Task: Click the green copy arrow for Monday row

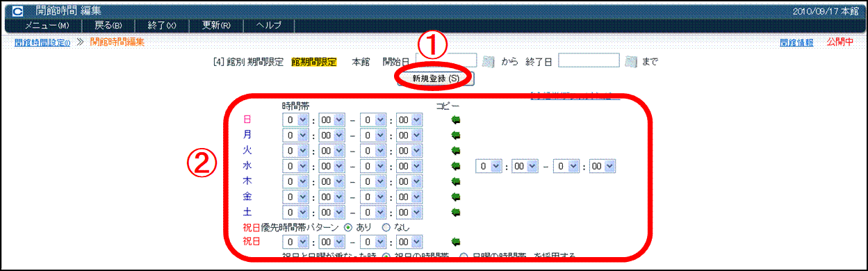Action: (456, 135)
